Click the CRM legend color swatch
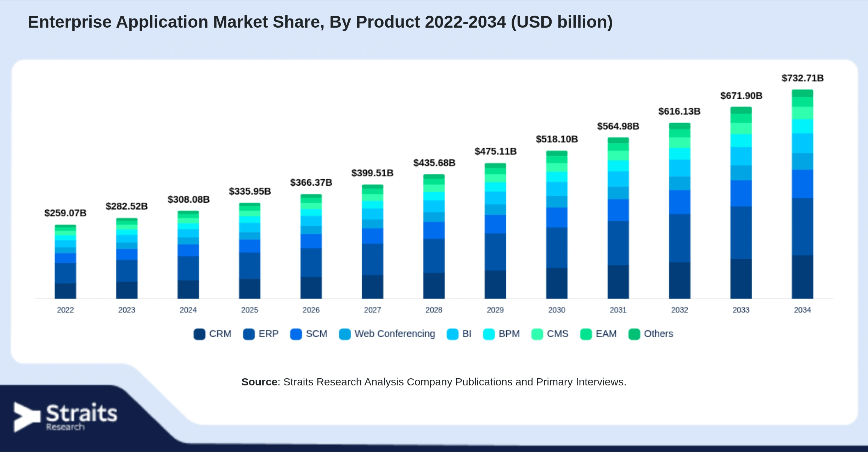 tap(199, 334)
